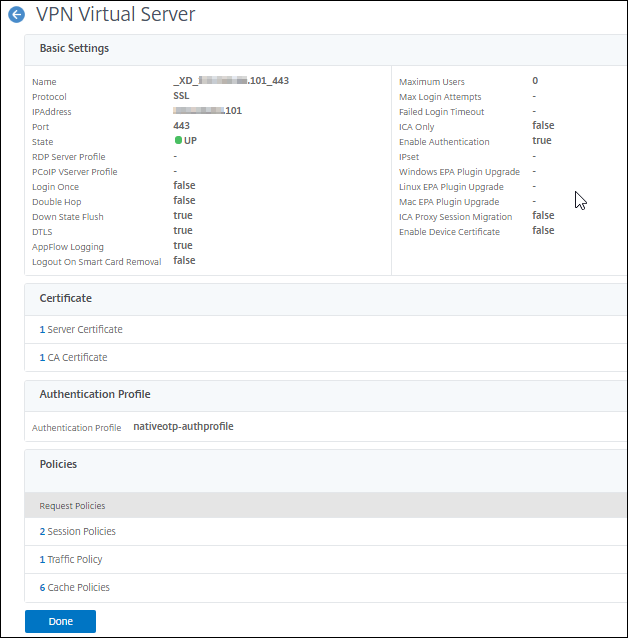Click the Policies section header
The height and width of the screenshot is (638, 628).
point(58,464)
